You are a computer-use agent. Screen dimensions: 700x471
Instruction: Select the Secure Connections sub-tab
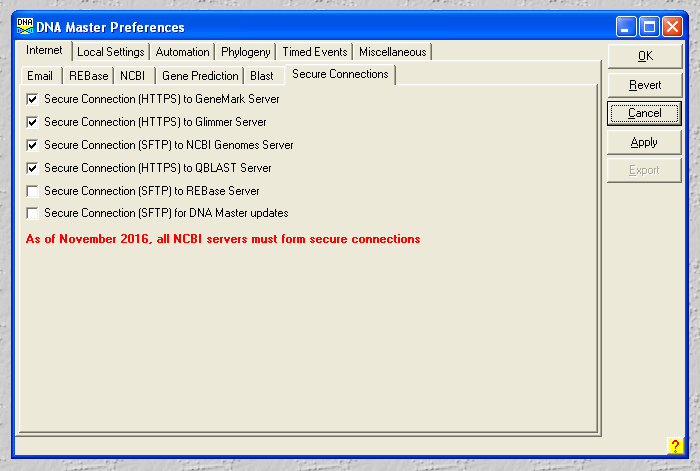coord(340,74)
